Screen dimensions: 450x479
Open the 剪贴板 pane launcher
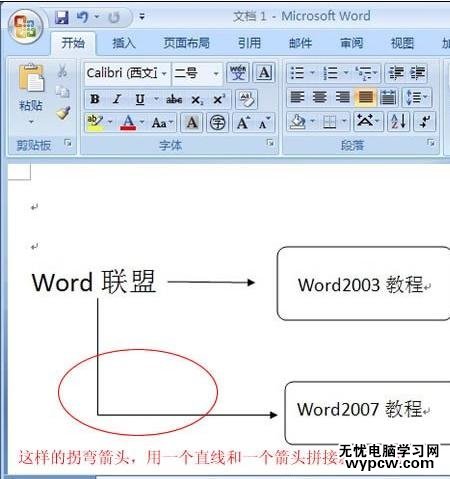(68, 143)
